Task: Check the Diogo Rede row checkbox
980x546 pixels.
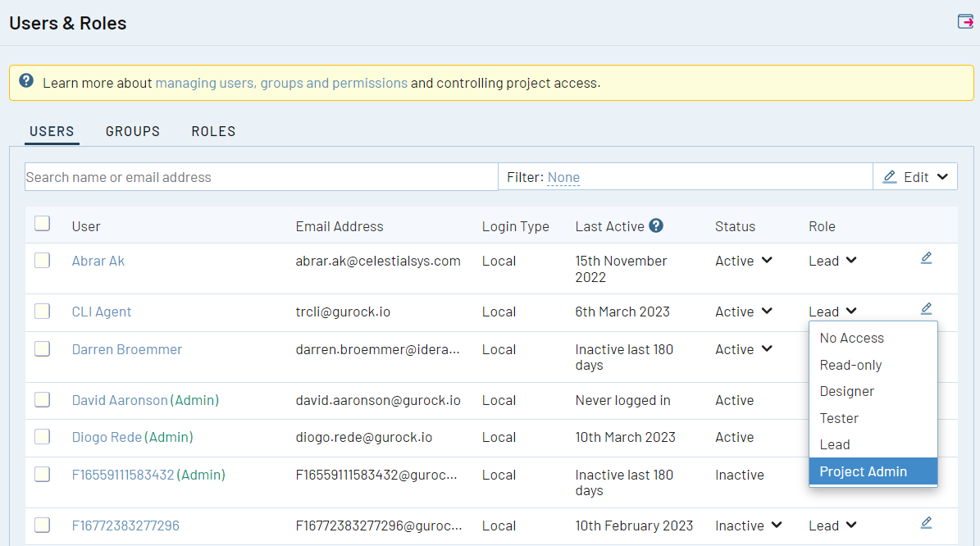Action: click(43, 437)
